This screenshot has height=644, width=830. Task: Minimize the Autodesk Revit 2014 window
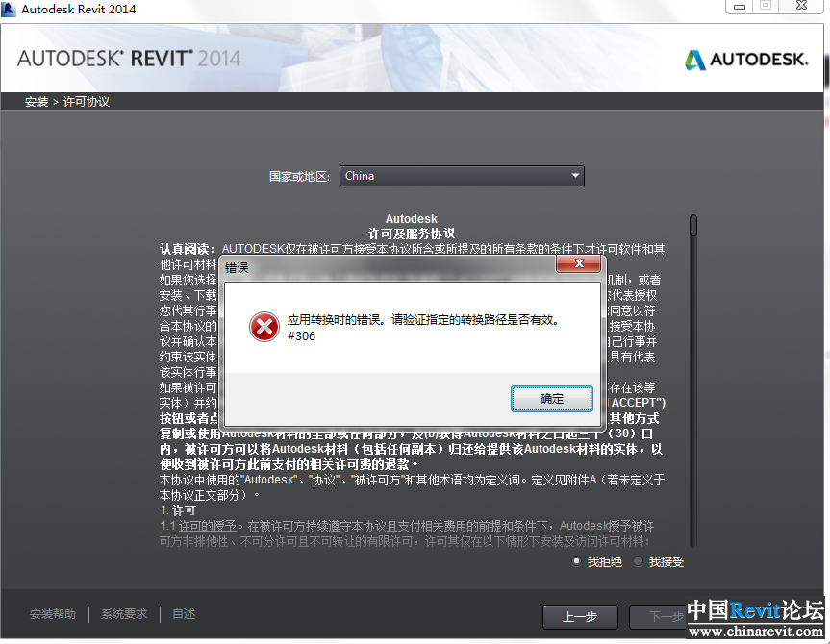click(740, 7)
